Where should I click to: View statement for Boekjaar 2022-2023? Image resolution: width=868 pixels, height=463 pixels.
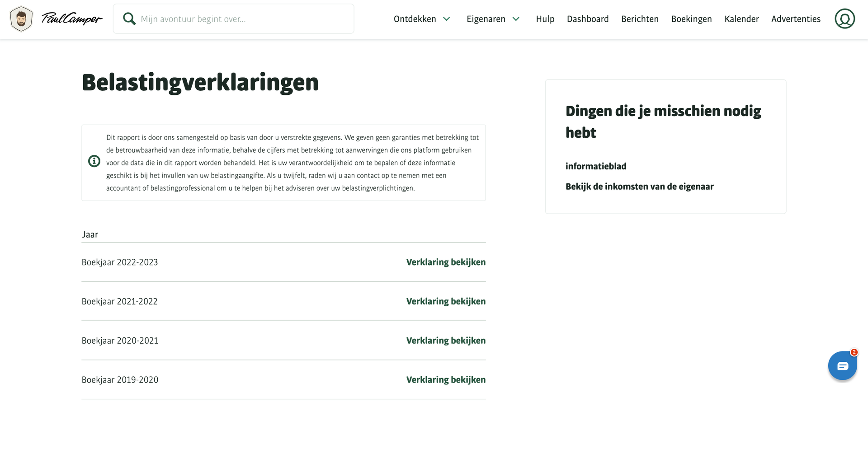click(446, 262)
